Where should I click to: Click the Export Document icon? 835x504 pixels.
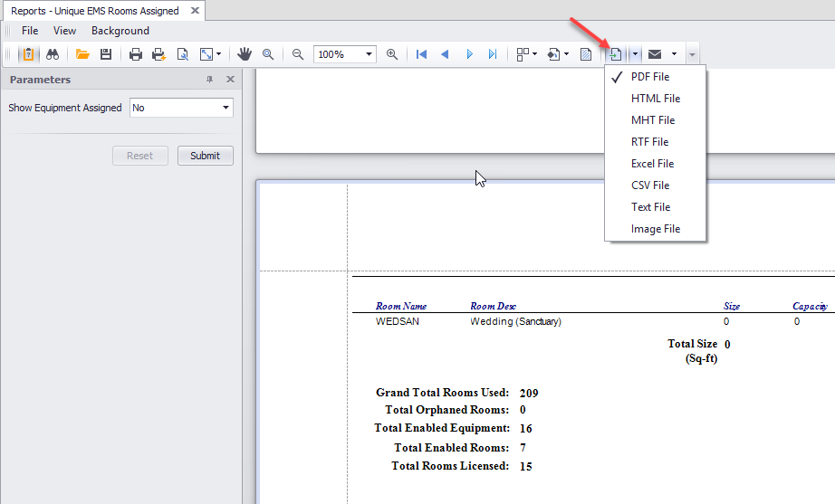[616, 54]
